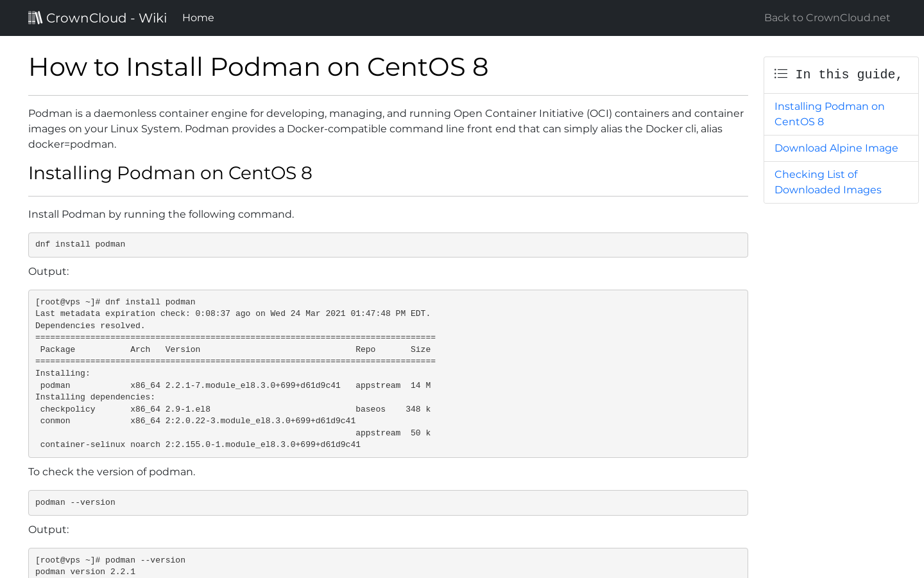Click the 'dnf install podman' code block
The image size is (924, 578).
coord(388,245)
